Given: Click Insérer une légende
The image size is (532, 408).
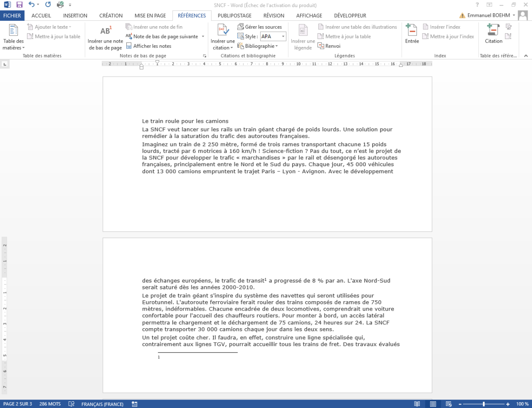Looking at the screenshot, I should 303,38.
